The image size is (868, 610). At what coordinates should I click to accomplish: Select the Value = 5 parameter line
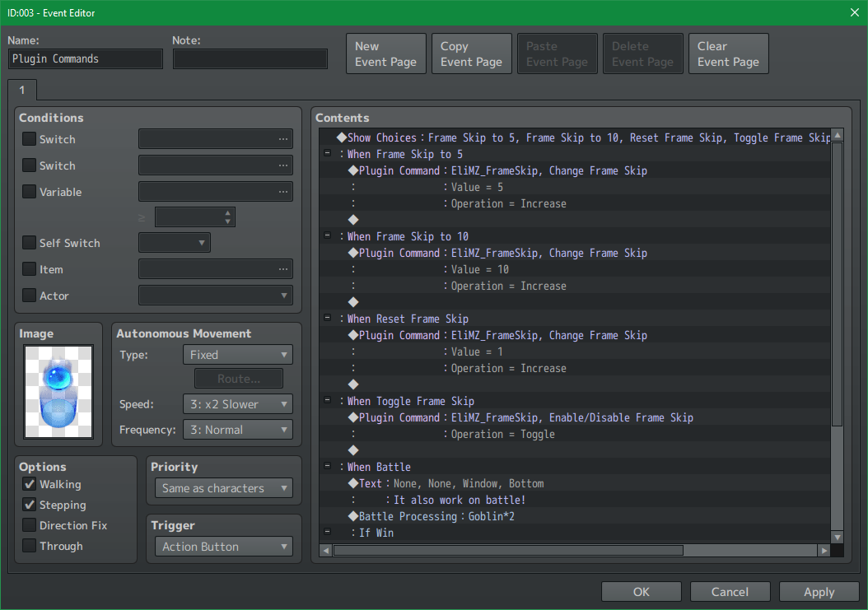coord(575,187)
